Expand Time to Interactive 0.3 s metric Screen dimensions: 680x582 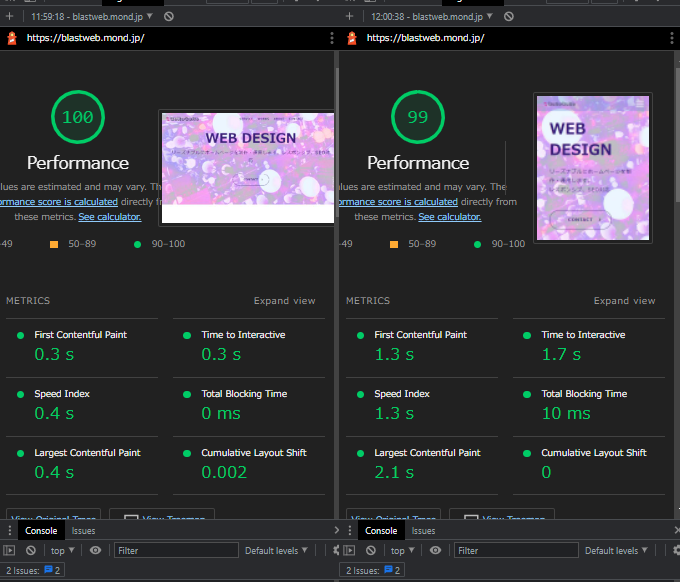(249, 348)
